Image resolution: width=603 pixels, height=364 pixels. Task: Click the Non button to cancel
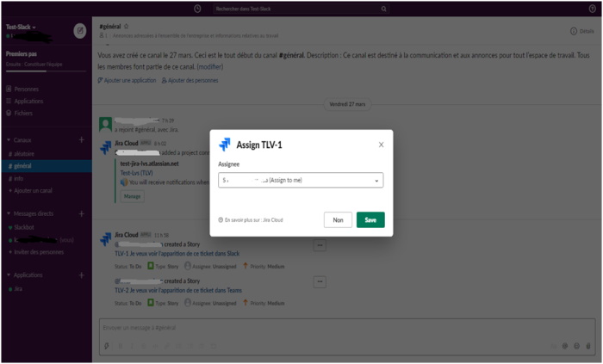tap(338, 219)
